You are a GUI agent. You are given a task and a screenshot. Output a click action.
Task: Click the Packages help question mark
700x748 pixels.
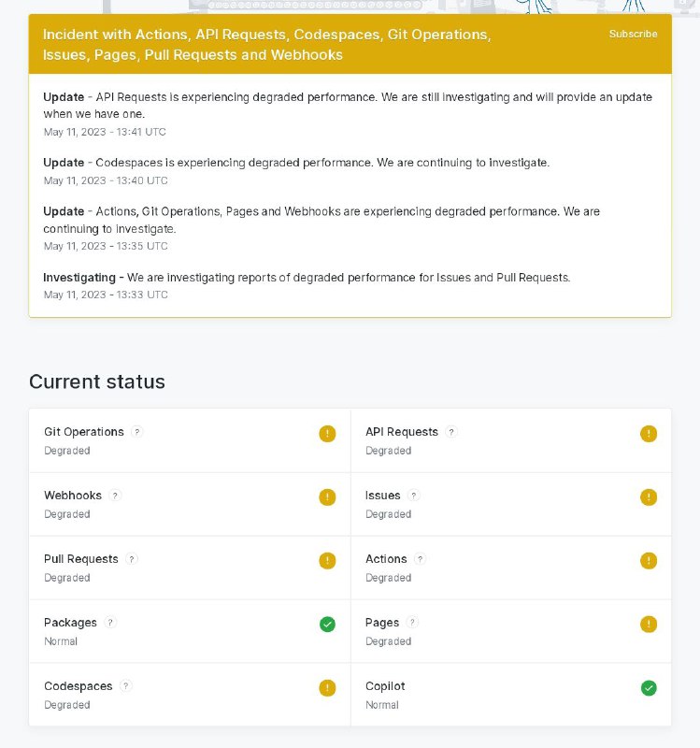pyautogui.click(x=110, y=622)
